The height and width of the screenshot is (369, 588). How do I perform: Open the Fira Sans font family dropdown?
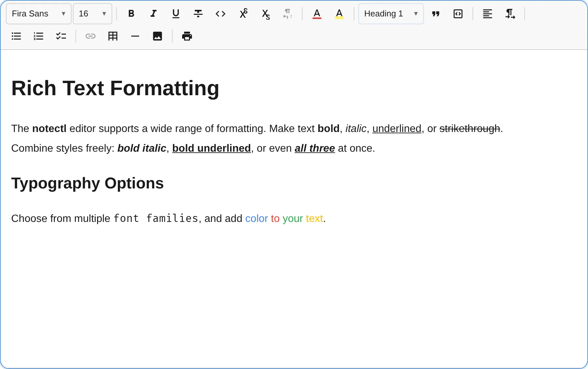pyautogui.click(x=39, y=14)
